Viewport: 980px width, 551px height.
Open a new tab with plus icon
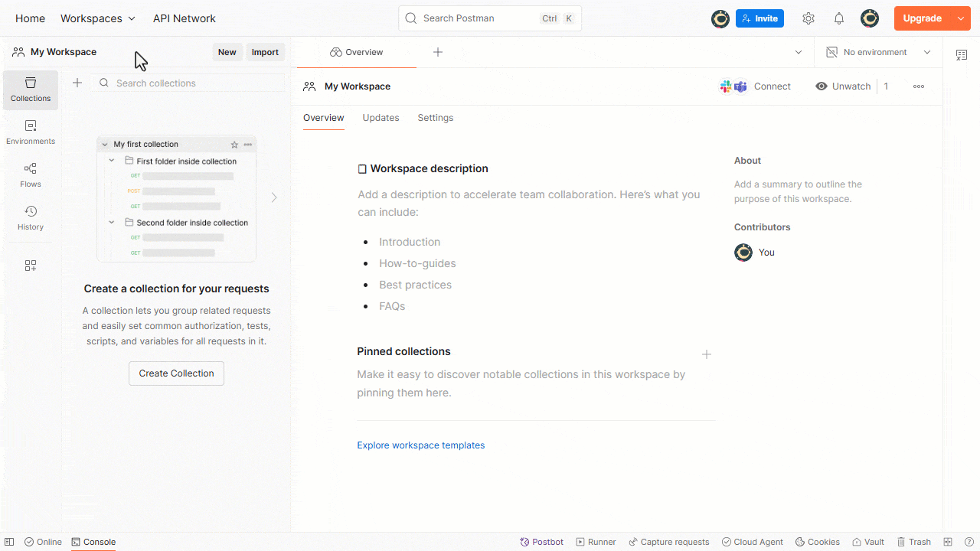tap(438, 52)
